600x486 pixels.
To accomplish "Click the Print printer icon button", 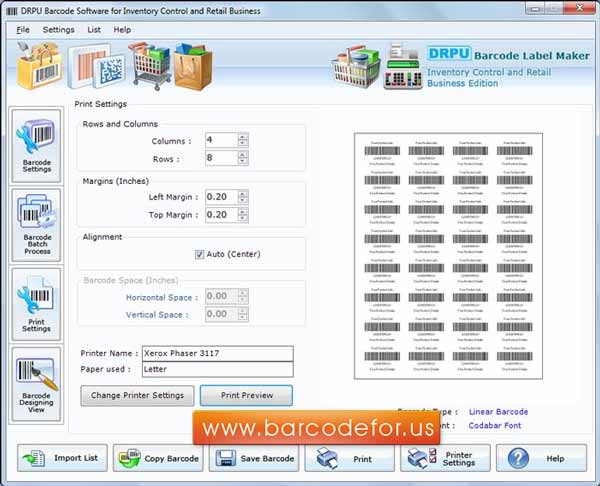I will [x=350, y=458].
